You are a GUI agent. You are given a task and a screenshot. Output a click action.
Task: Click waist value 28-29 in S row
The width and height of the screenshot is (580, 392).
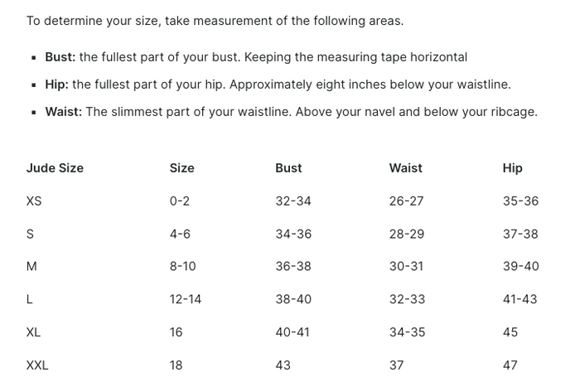(407, 234)
